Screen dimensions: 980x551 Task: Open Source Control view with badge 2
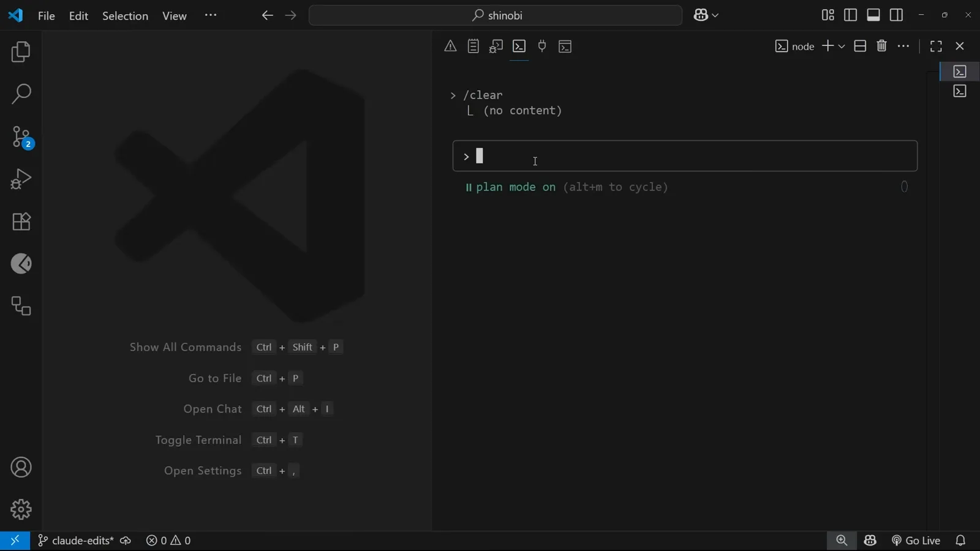(22, 137)
